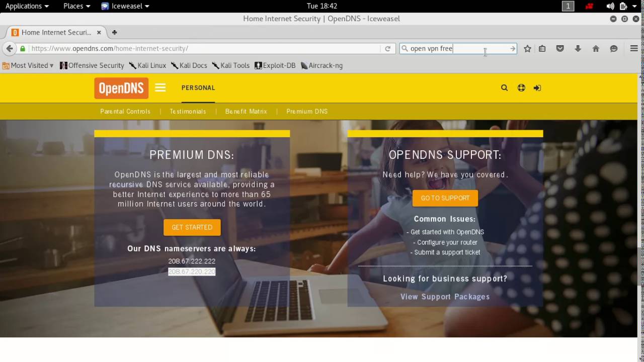Bookmark this page with the star icon
The width and height of the screenshot is (644, 362).
point(527,49)
